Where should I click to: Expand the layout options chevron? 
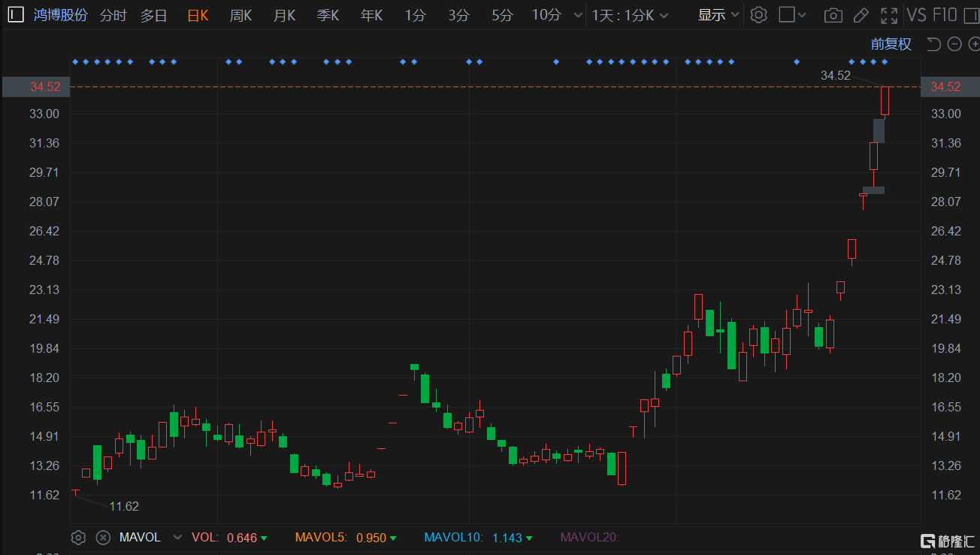point(802,15)
